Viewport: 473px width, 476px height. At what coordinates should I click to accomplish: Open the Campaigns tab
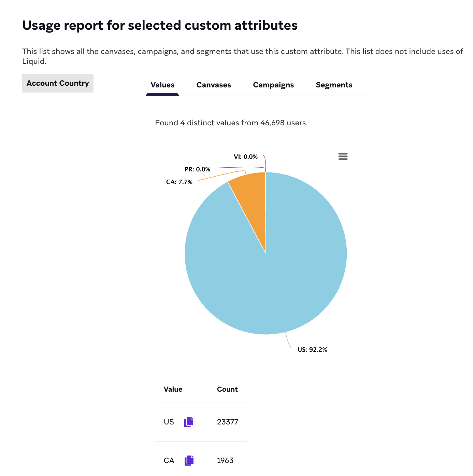click(x=273, y=85)
